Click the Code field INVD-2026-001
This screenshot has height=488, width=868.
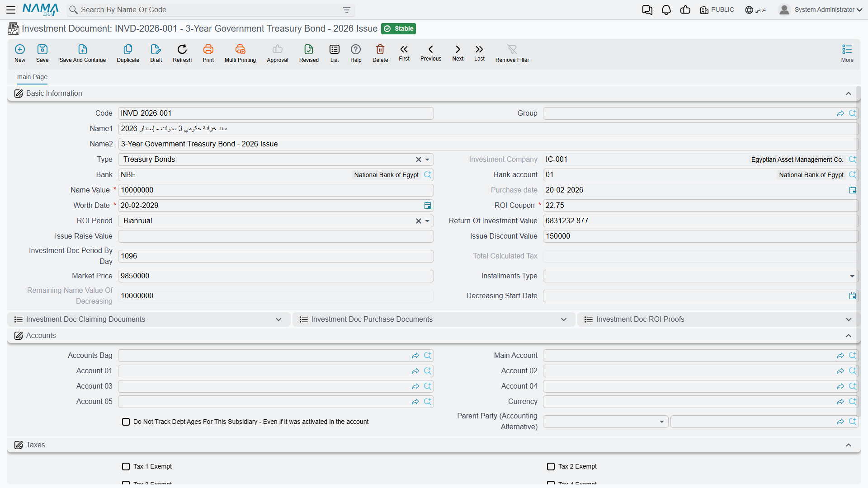[x=276, y=113]
